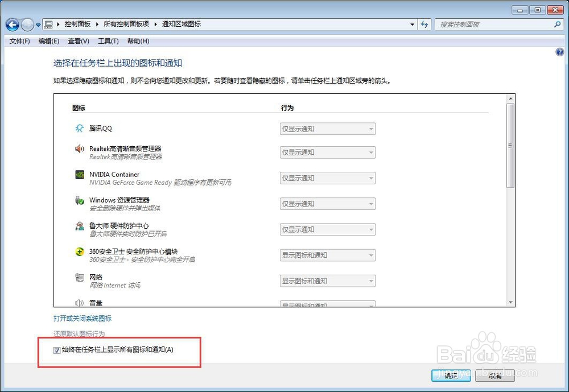Viewport: 569px width, 392px height.
Task: Open the 文件(F) menu
Action: coord(19,42)
